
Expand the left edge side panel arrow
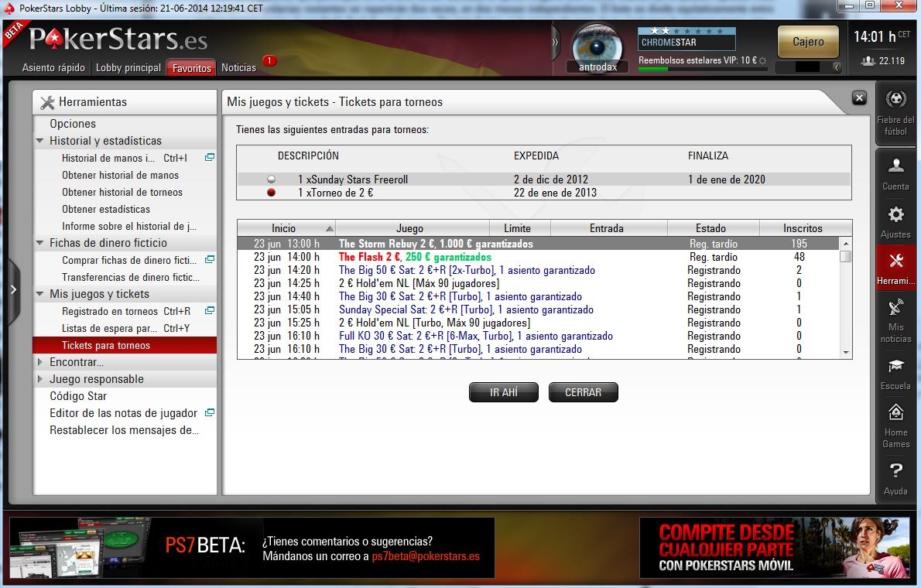click(x=13, y=289)
